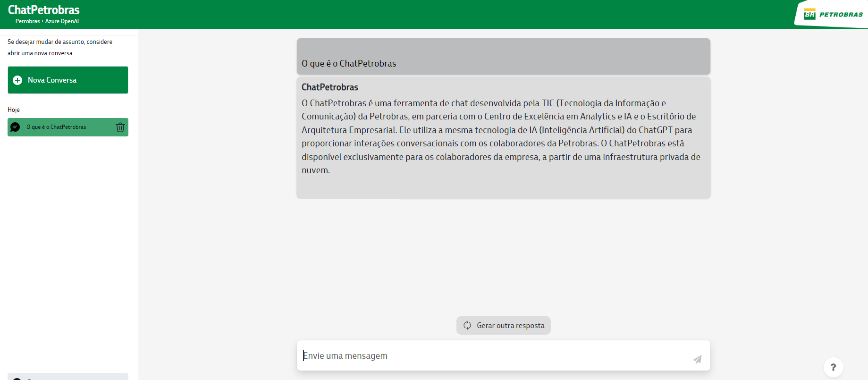Click the ChatPetrobras title in the header
The height and width of the screenshot is (380, 868).
click(x=44, y=10)
